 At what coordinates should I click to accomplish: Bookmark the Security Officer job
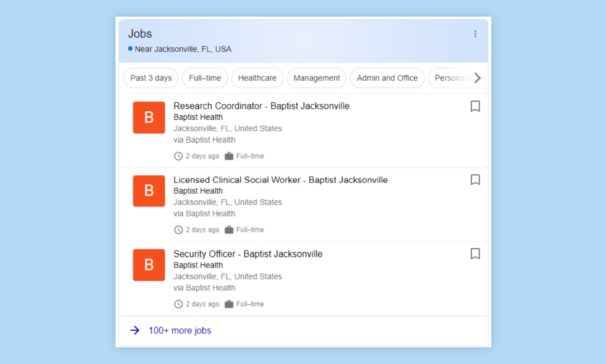[475, 254]
